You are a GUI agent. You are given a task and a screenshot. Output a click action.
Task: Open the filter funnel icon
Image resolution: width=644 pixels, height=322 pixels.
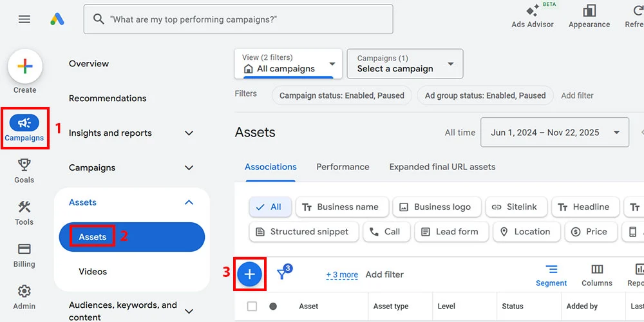pos(283,274)
